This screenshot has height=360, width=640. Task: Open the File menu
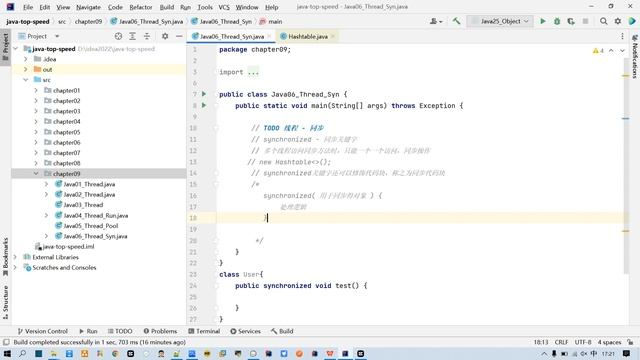(x=28, y=7)
